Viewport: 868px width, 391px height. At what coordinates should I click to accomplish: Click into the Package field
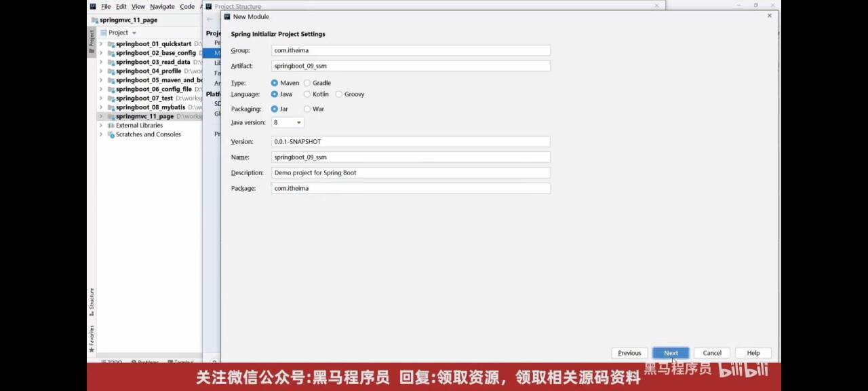(411, 189)
